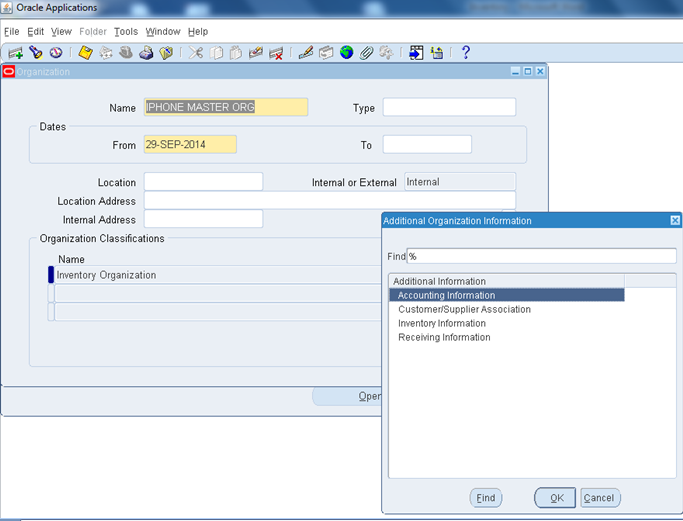Dismiss the dialog with the Cancel button
Image resolution: width=683 pixels, height=521 pixels.
[x=600, y=498]
